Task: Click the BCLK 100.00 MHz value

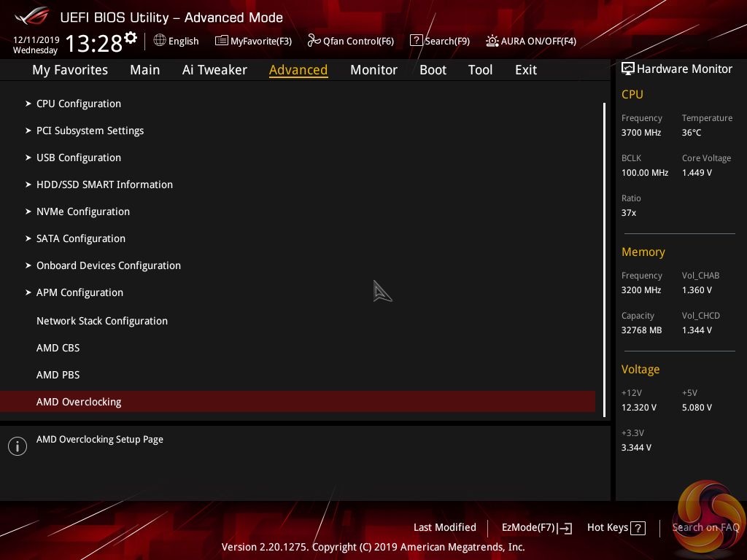Action: (645, 172)
